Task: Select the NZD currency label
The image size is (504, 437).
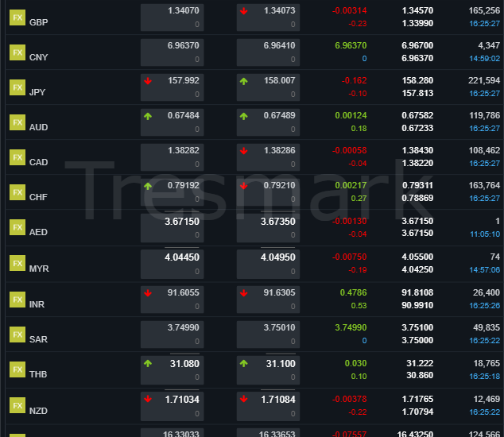Action: click(38, 411)
